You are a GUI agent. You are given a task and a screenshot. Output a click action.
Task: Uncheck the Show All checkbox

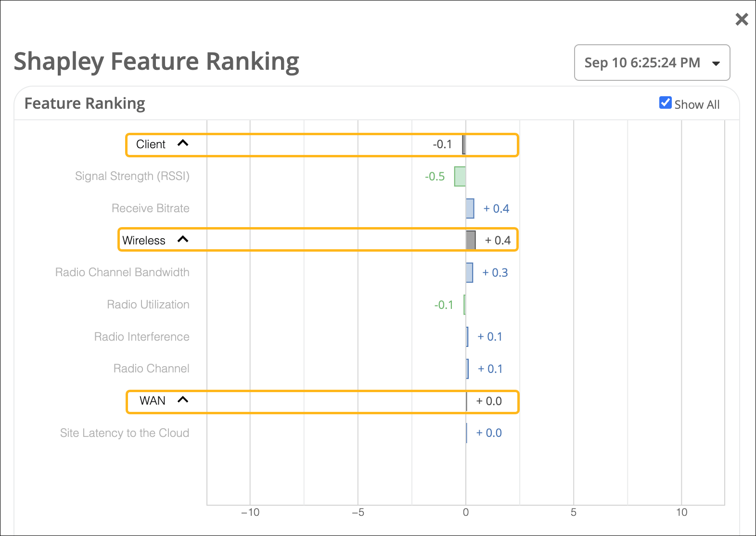pos(665,103)
